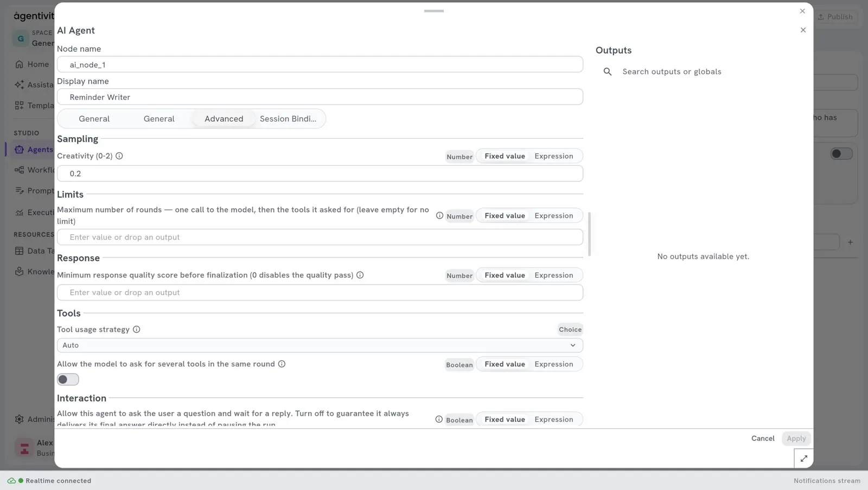Click the cloud icon beside Realtime connected
Screen dimensions: 868x490
tap(11, 481)
